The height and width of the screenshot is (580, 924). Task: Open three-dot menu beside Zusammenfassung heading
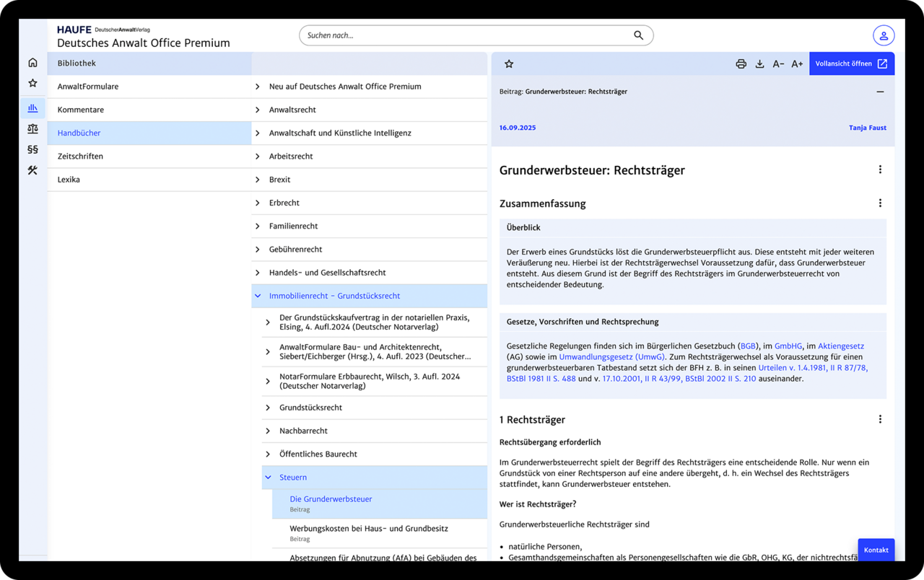point(879,203)
